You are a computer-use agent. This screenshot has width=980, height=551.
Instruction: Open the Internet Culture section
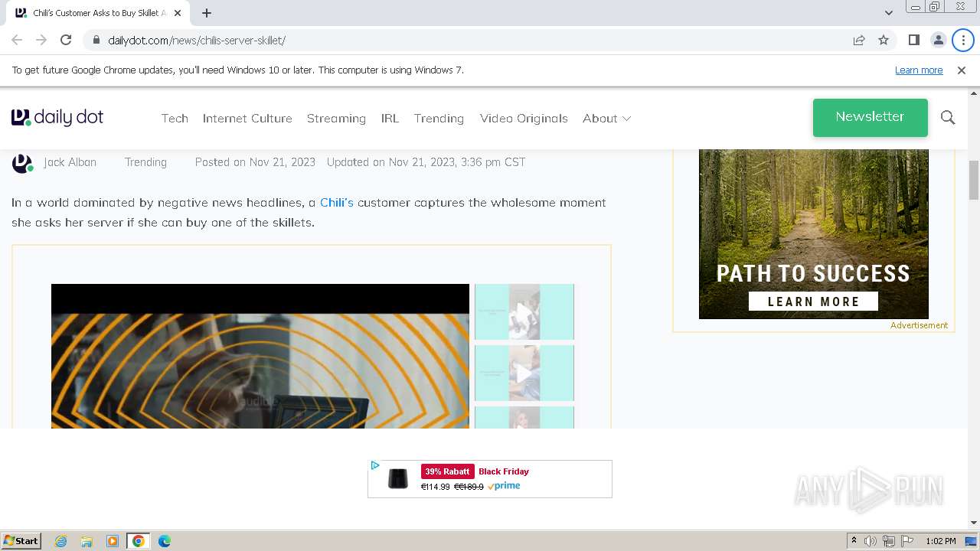pos(247,118)
